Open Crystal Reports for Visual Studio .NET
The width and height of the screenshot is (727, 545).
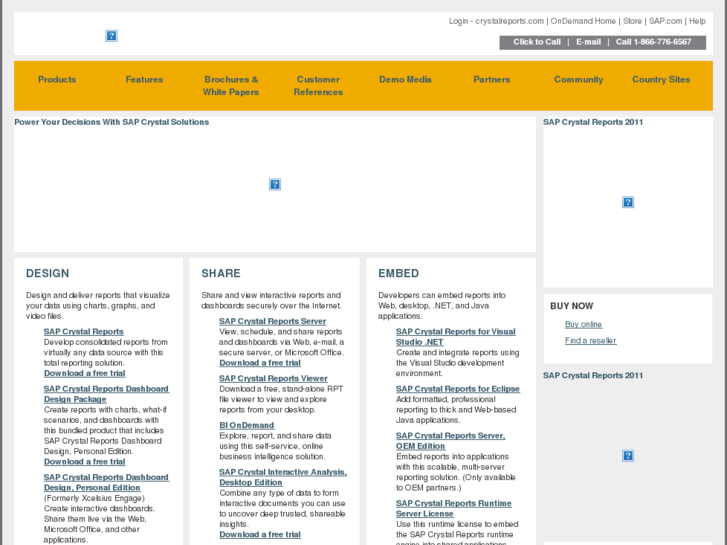(x=456, y=337)
